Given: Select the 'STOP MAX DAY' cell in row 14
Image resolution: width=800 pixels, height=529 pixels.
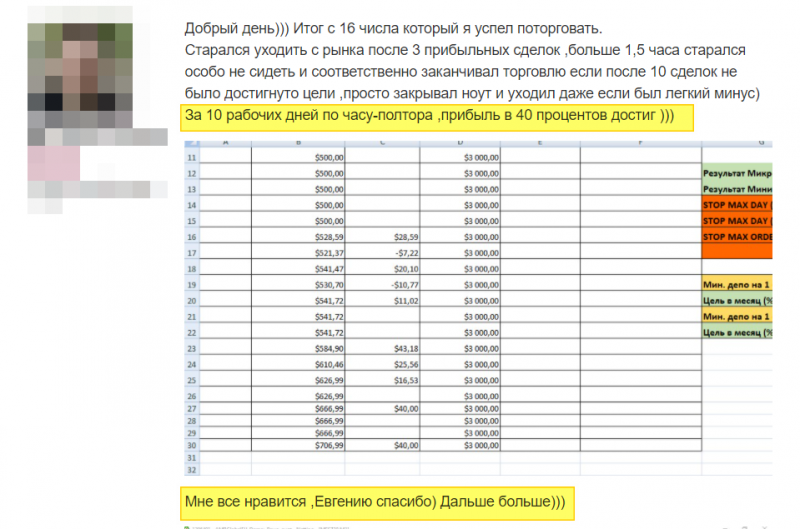Looking at the screenshot, I should pos(737,205).
